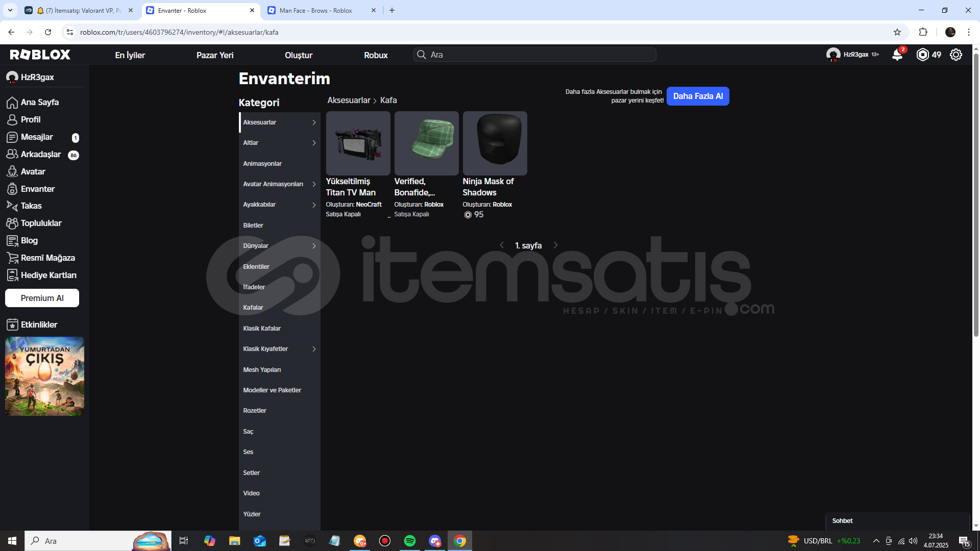Image resolution: width=980 pixels, height=551 pixels.
Task: Open Yükseltilmiş Titan TV Man thumbnail
Action: coord(358,143)
